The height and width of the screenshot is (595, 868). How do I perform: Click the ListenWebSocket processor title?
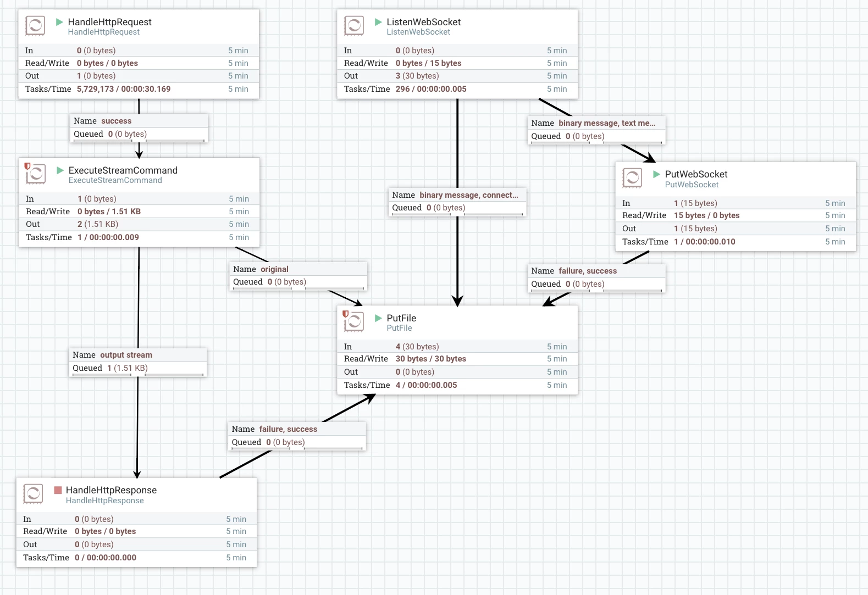tap(424, 22)
